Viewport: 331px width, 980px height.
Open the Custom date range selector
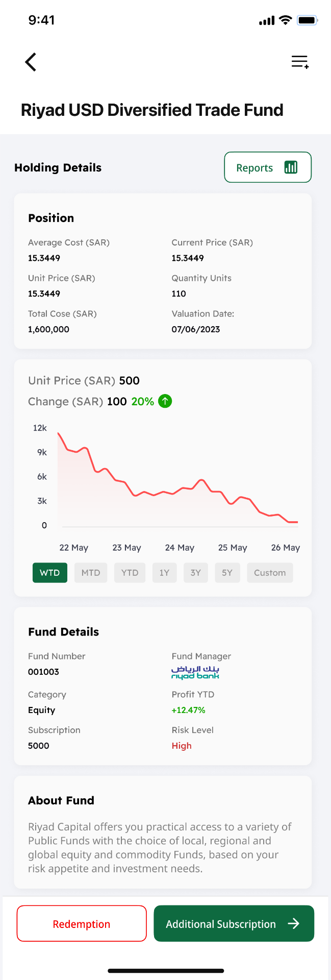click(270, 572)
